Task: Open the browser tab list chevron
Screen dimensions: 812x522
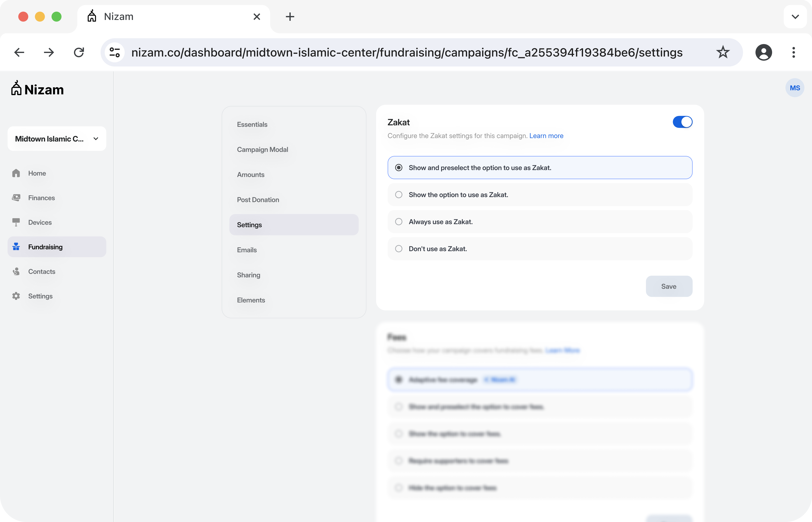Action: click(x=795, y=17)
